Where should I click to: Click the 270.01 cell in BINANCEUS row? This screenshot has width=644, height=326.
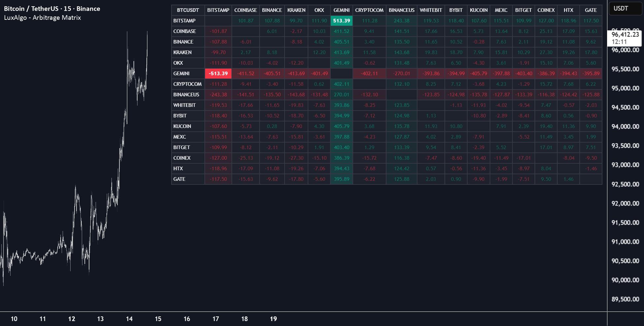click(342, 94)
